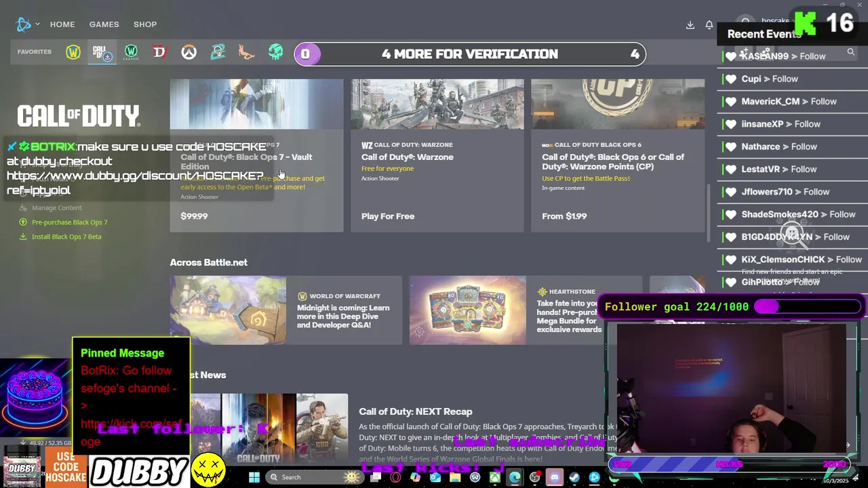Open Steam from the taskbar
The height and width of the screenshot is (488, 868).
coord(574,477)
